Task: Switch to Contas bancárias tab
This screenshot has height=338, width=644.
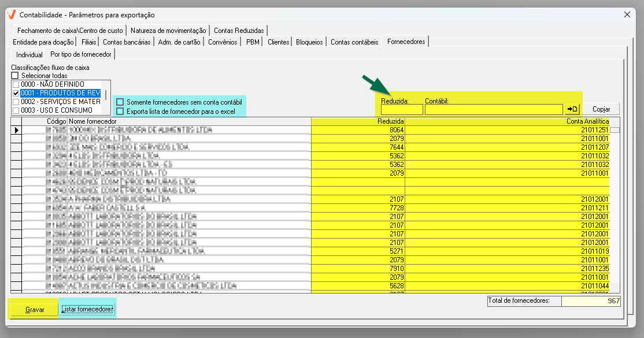Action: click(127, 42)
